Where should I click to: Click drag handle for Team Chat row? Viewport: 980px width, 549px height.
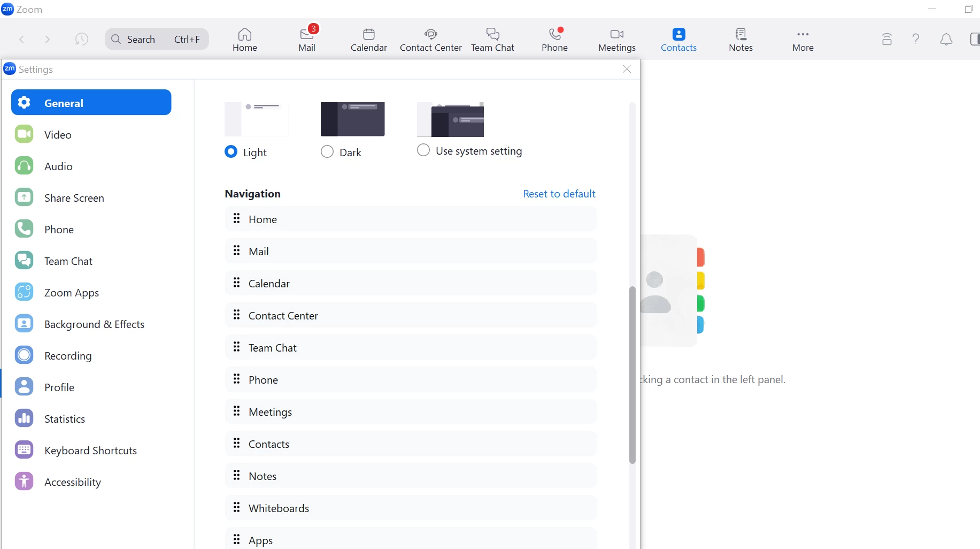point(237,347)
